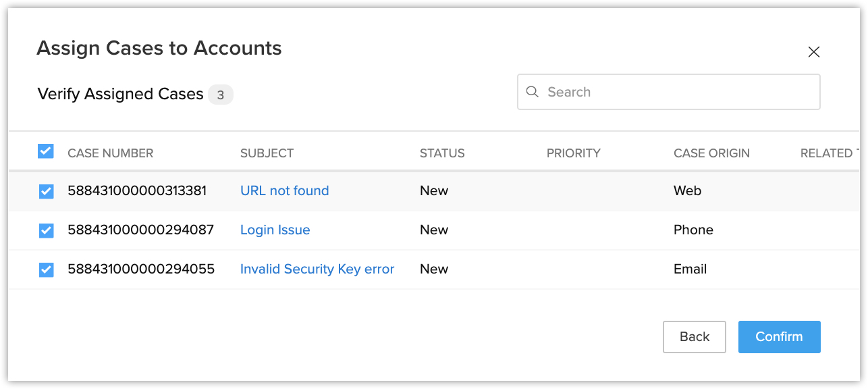Click the Case Origin column header
Viewport: 868px width, 389px height.
[711, 153]
